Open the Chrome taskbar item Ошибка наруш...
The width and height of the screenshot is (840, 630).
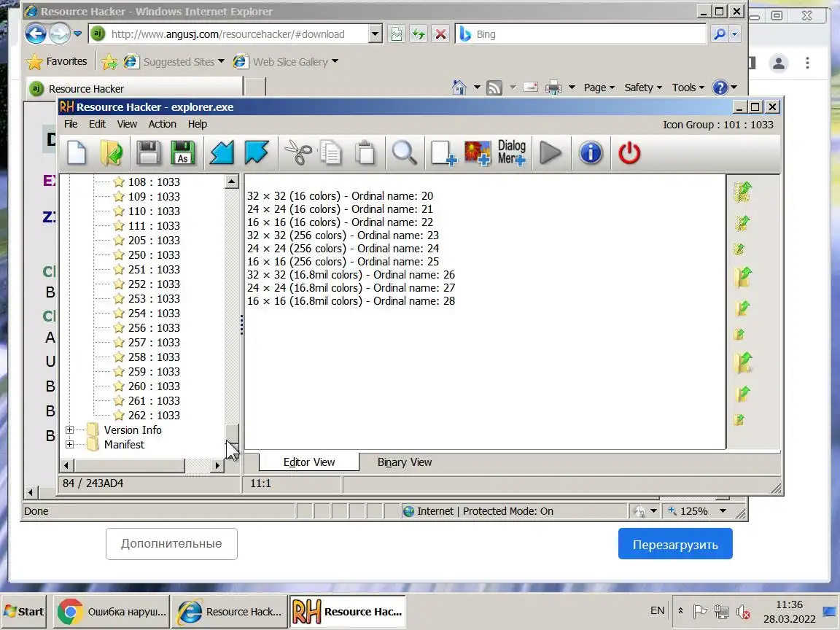click(x=112, y=611)
